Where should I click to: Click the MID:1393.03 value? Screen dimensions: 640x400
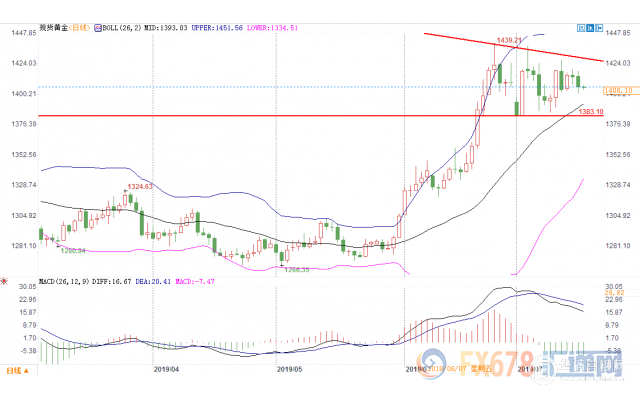(166, 28)
